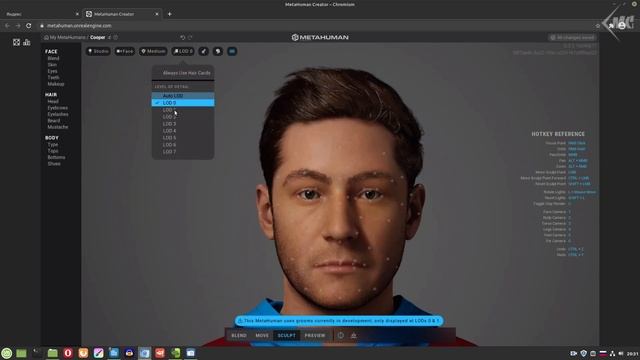Choose LOD 2 from the list

183,117
